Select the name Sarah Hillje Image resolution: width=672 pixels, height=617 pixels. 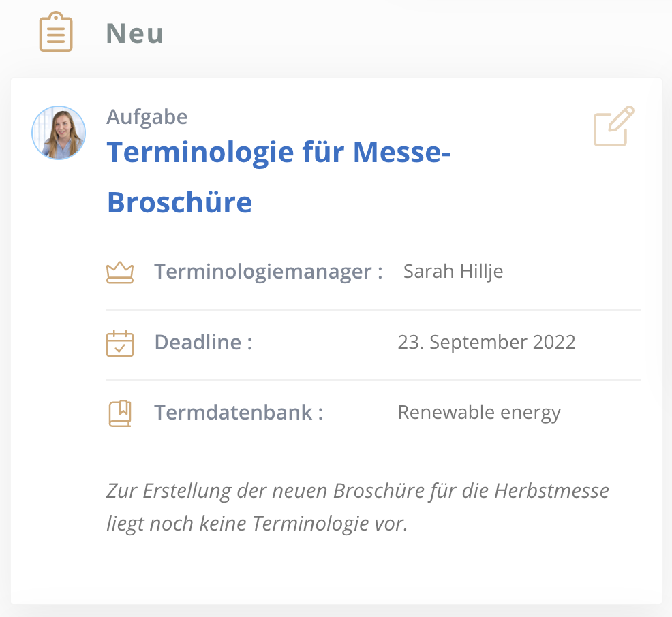click(453, 272)
